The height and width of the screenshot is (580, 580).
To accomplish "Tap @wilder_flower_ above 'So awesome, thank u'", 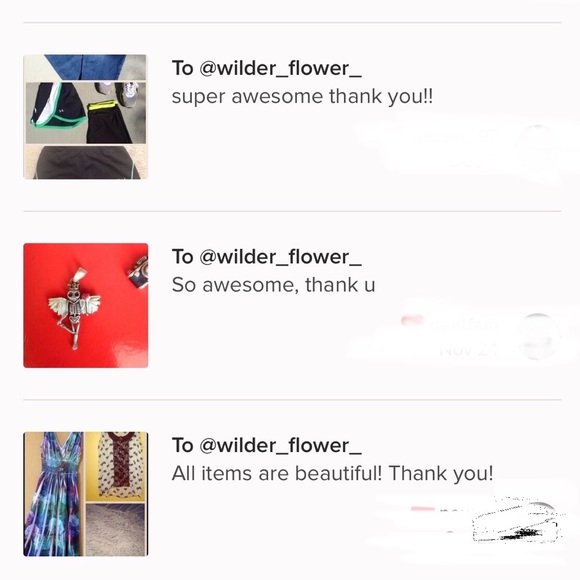I will (280, 257).
